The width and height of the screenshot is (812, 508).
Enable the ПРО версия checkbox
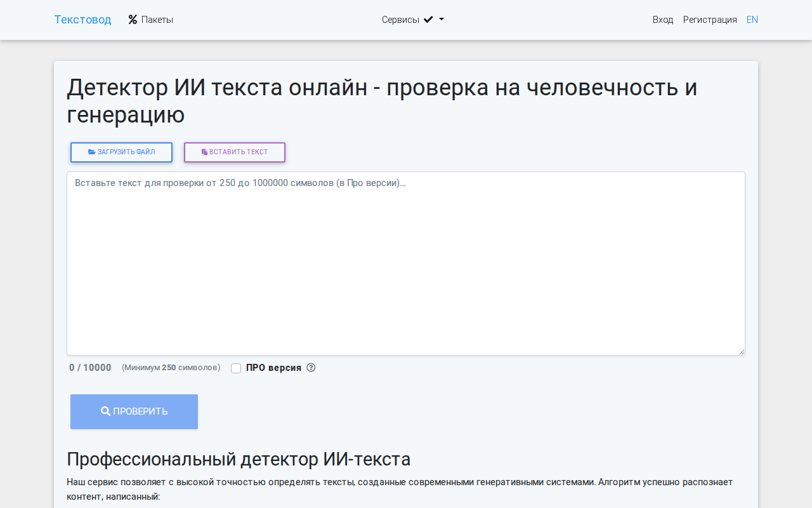[x=236, y=368]
